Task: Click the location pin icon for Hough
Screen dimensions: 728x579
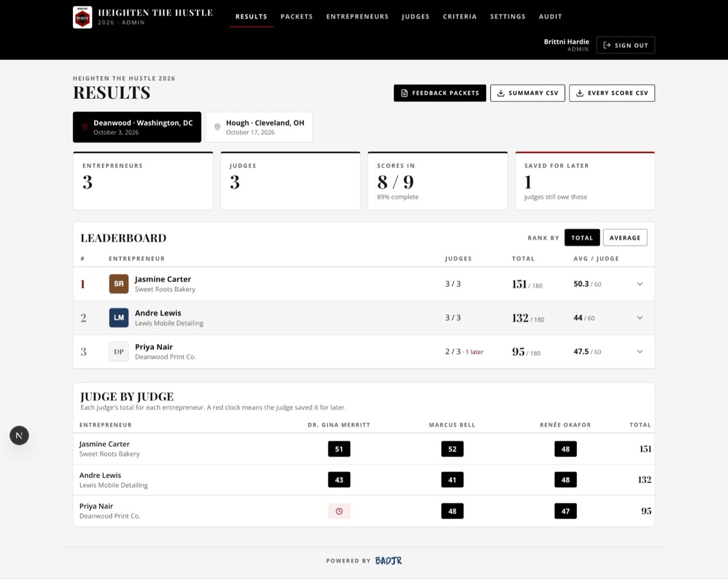Action: [x=217, y=127]
